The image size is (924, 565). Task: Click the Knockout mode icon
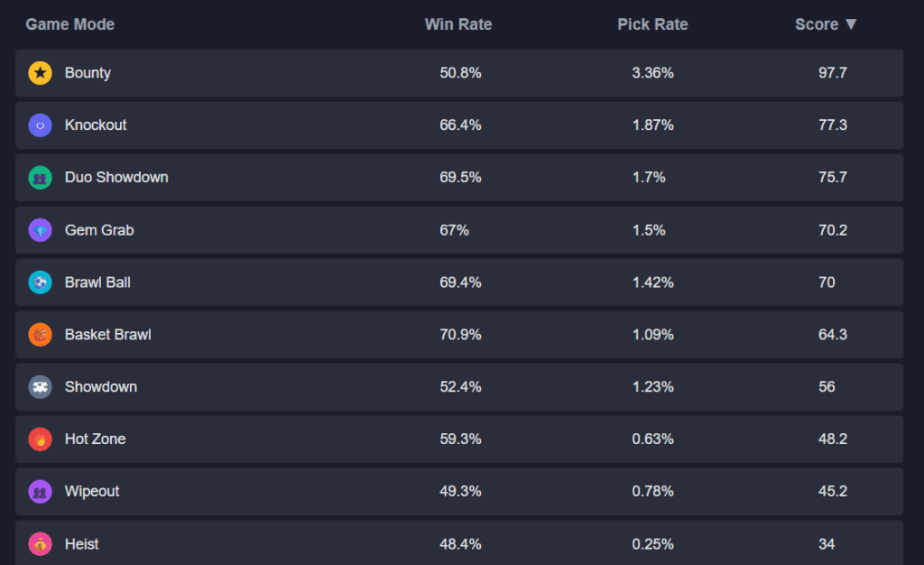click(x=40, y=125)
